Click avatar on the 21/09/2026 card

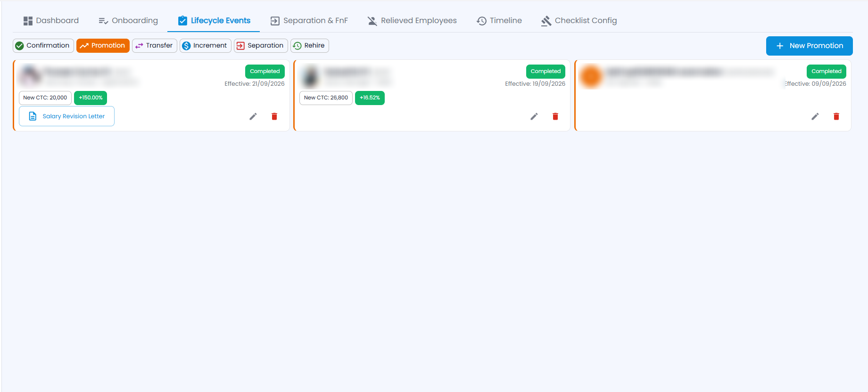tap(29, 76)
